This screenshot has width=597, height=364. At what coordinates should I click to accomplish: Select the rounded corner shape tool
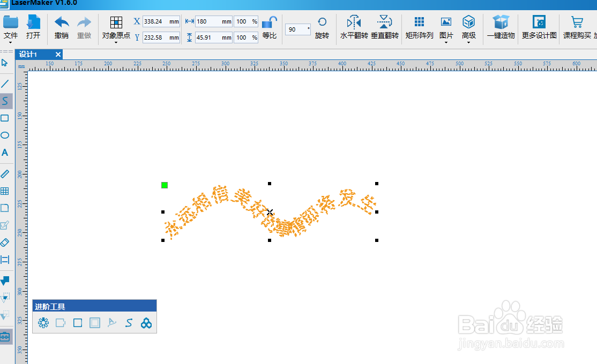pos(5,208)
